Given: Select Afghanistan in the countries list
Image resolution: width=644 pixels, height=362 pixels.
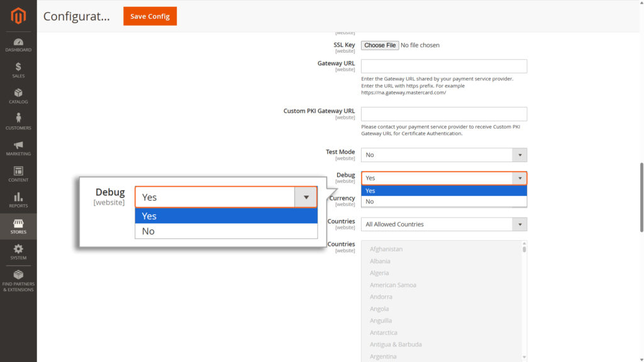Looking at the screenshot, I should tap(386, 249).
